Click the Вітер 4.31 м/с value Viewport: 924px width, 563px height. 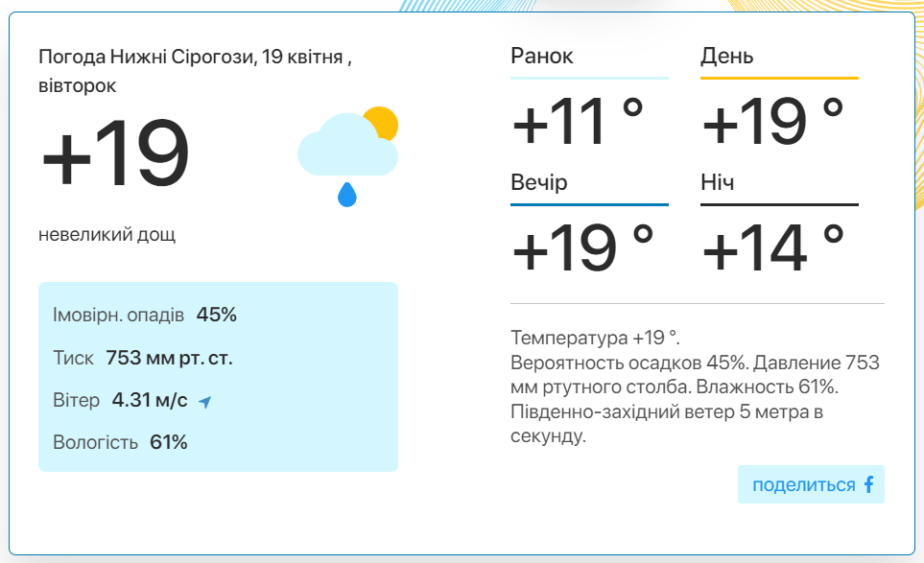(150, 401)
